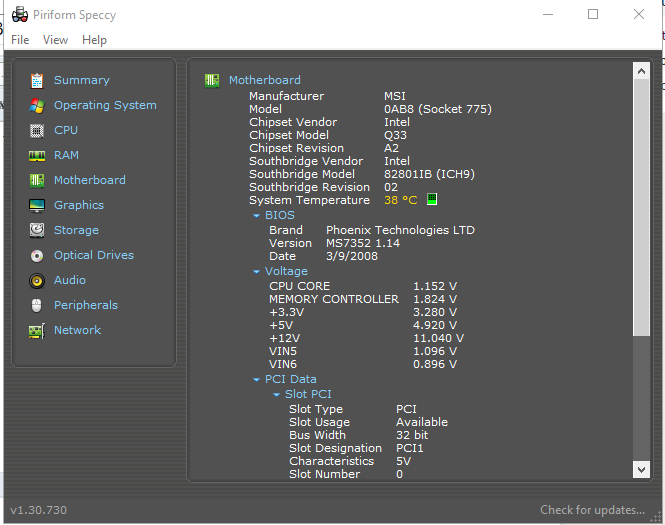The image size is (665, 525).
Task: Click the RAM memory stick icon
Action: (x=37, y=156)
